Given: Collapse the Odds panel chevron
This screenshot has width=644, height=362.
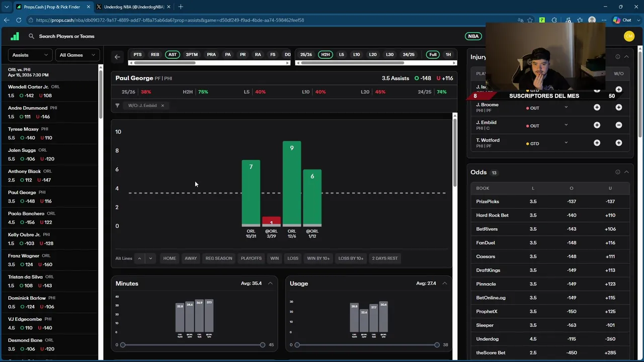Looking at the screenshot, I should click(x=626, y=172).
